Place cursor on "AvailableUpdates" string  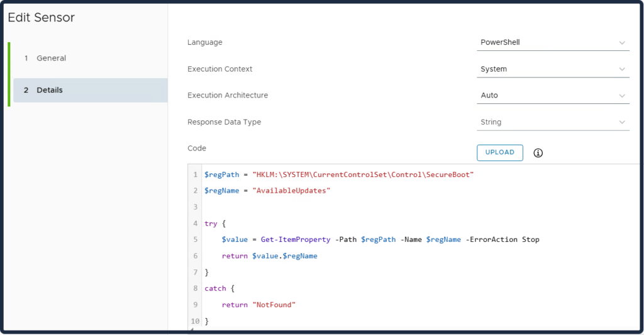pos(291,191)
